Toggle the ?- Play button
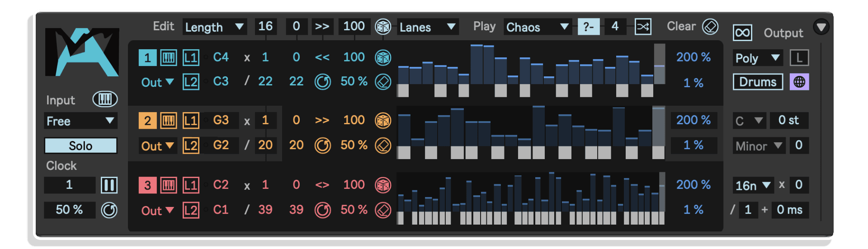The width and height of the screenshot is (868, 249). (x=589, y=27)
